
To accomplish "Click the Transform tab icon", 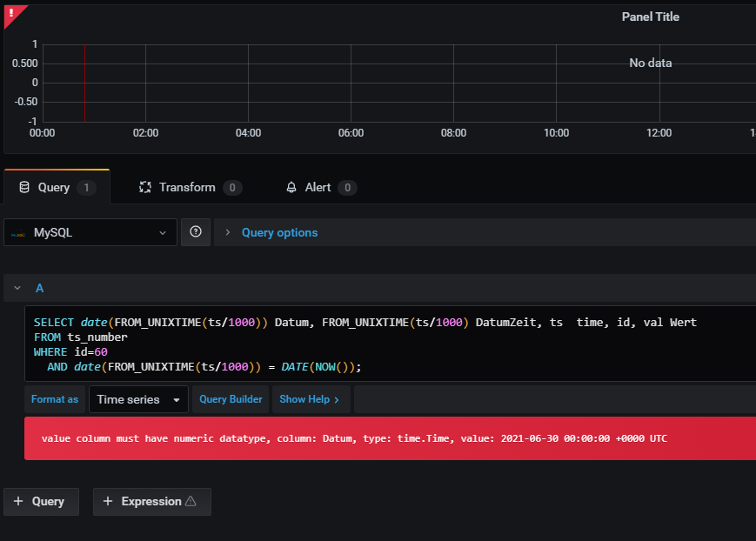I will tap(145, 187).
